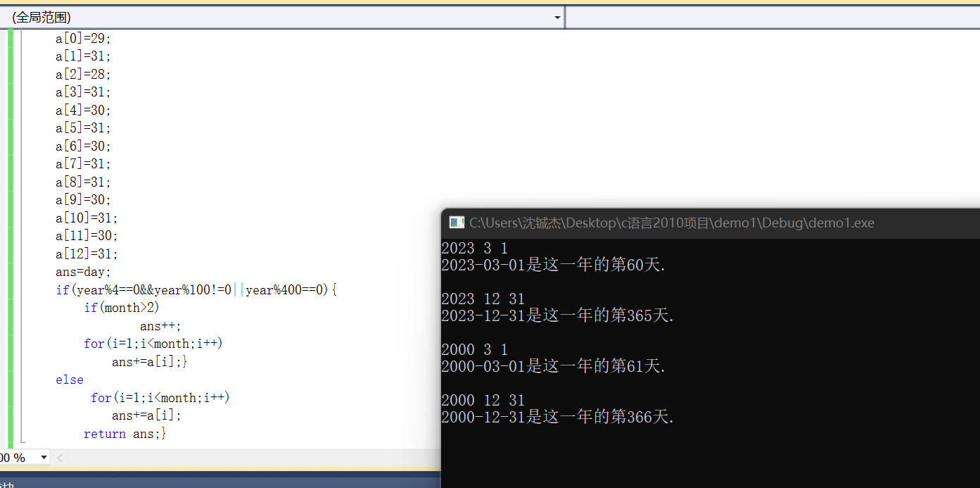Screen dimensions: 980x488
Task: Click the code line a[11]=30;
Action: [x=87, y=236]
